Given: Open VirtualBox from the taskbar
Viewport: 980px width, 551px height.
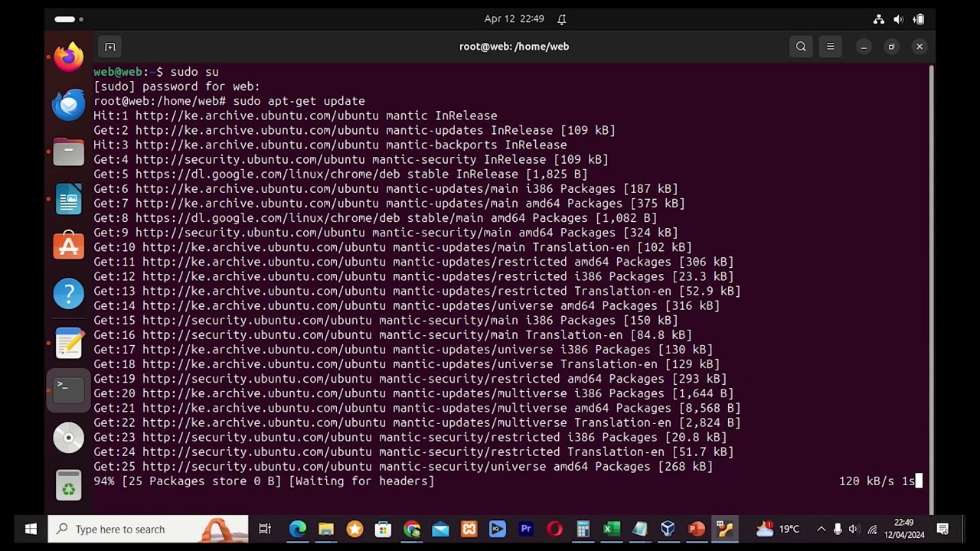Looking at the screenshot, I should click(x=668, y=529).
